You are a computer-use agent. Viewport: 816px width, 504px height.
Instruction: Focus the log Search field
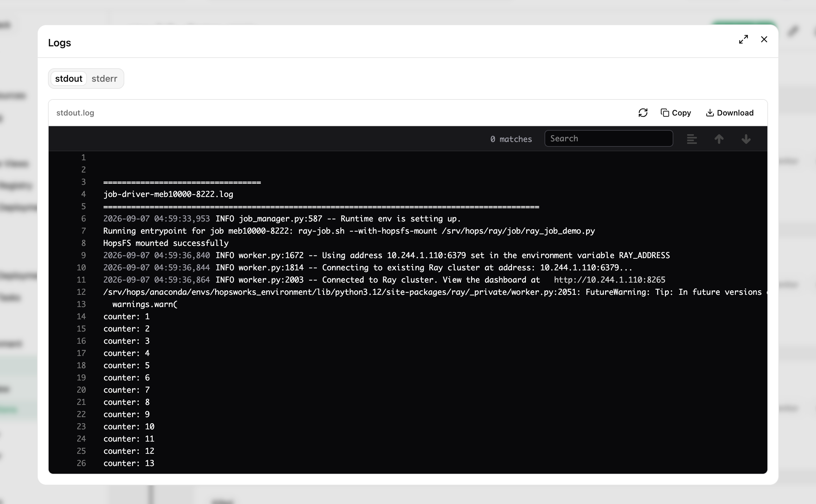point(609,138)
